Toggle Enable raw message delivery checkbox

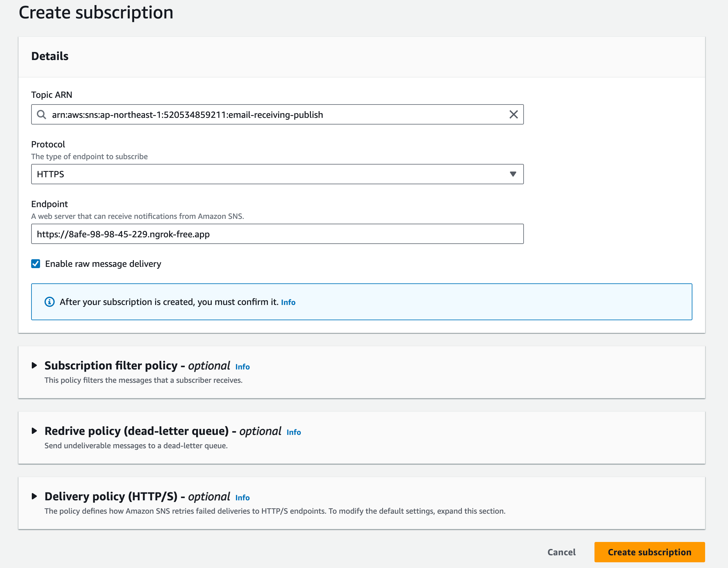click(x=36, y=264)
